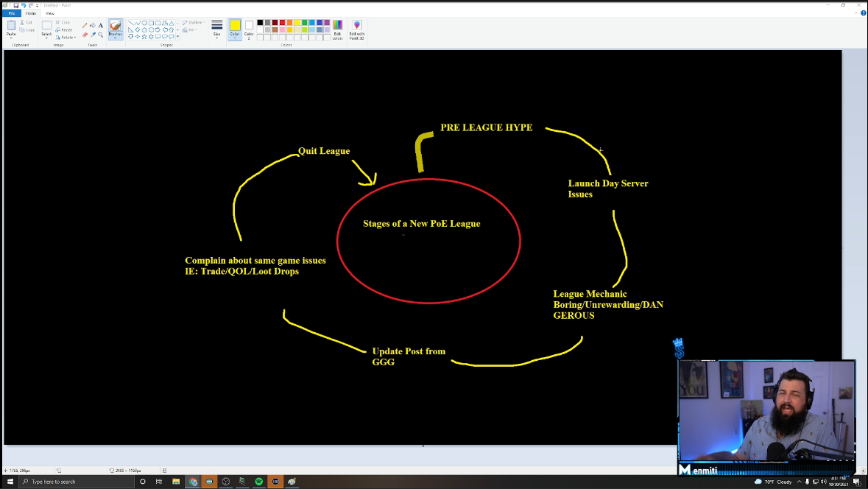Click the Paste clipboard icon
The width and height of the screenshot is (868, 489).
coord(11,25)
